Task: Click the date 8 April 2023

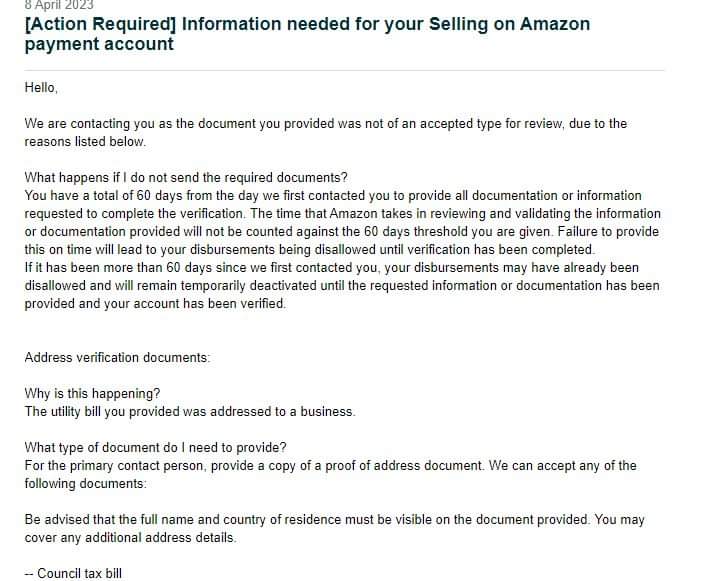Action: [59, 5]
